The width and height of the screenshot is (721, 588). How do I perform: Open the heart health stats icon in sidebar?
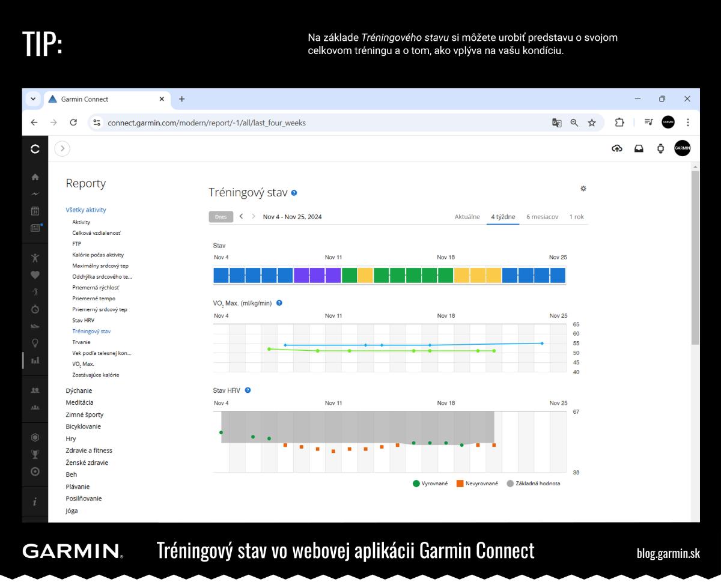click(35, 274)
